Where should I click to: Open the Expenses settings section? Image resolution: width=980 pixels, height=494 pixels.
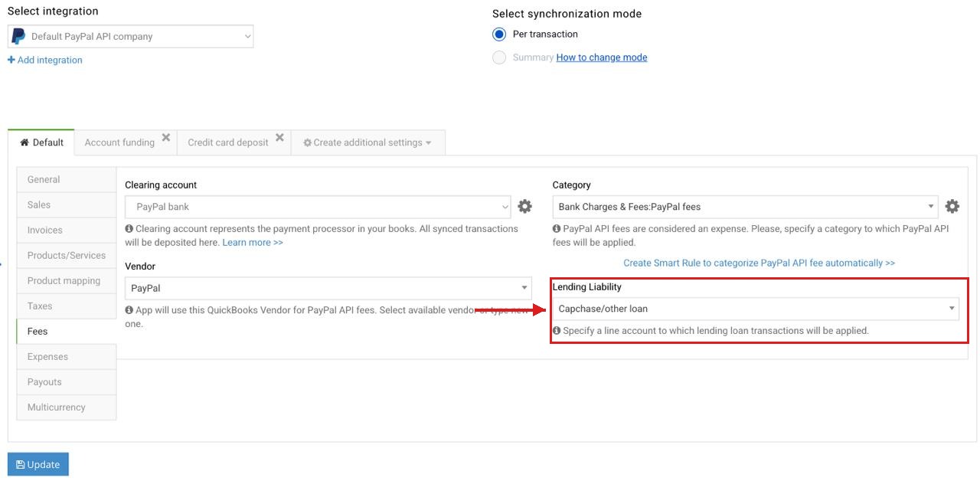(67, 356)
